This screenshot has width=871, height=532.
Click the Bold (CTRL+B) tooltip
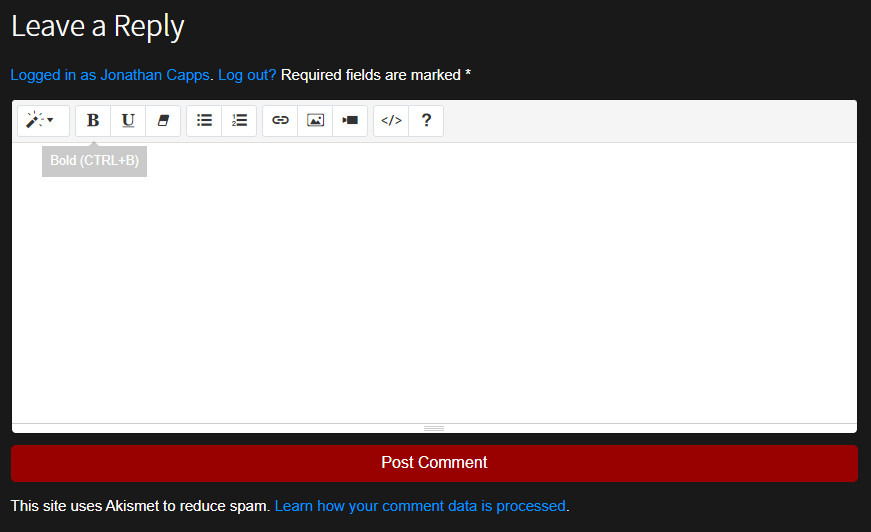point(94,161)
